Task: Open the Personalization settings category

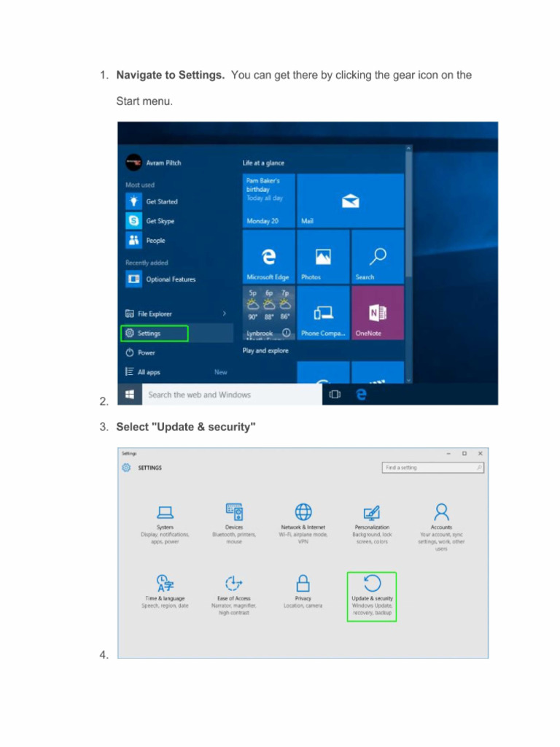Action: point(372,524)
